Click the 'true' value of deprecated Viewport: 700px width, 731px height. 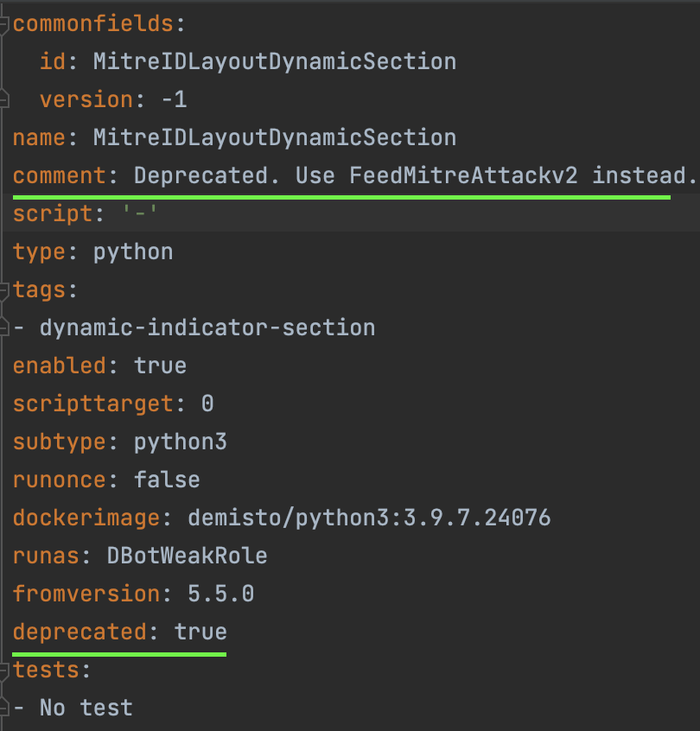tap(200, 632)
